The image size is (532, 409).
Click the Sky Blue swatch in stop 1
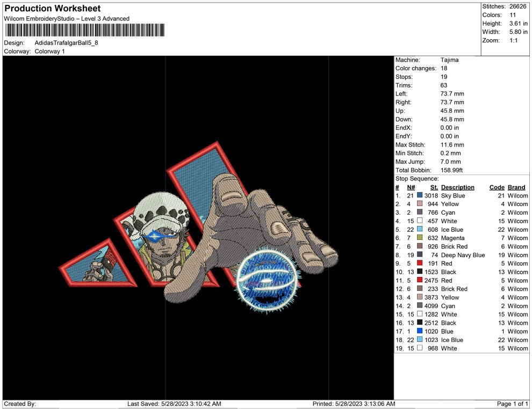click(x=420, y=195)
